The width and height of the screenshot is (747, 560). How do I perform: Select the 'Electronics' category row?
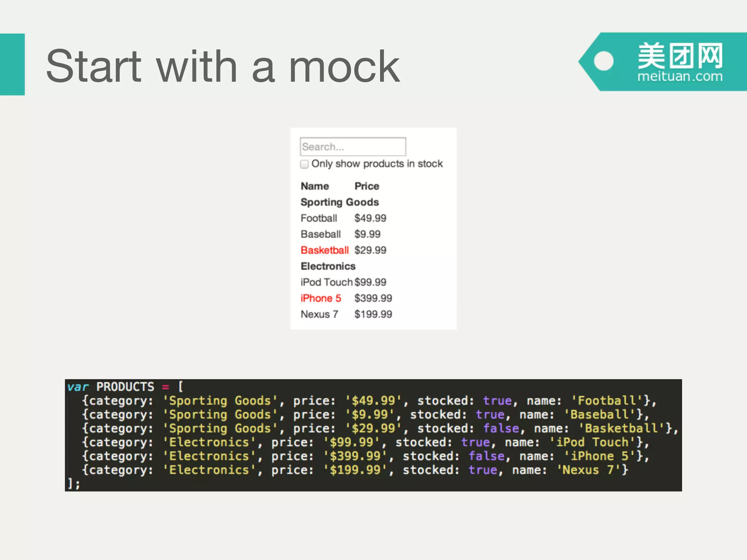[328, 266]
